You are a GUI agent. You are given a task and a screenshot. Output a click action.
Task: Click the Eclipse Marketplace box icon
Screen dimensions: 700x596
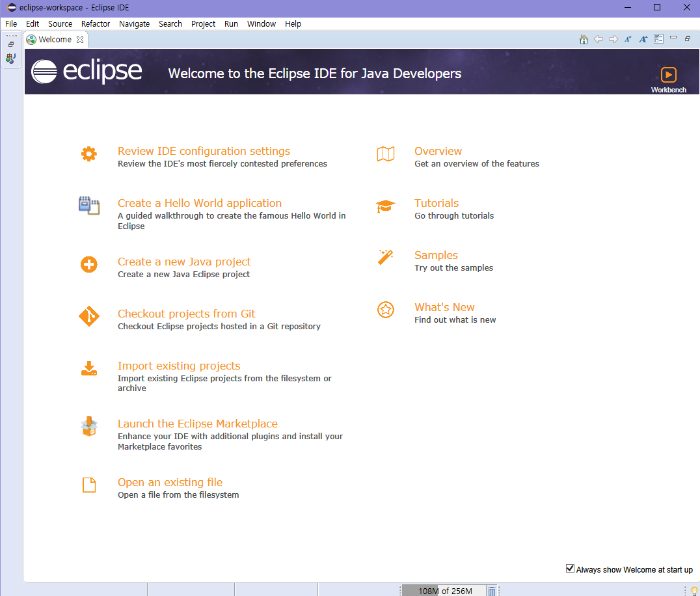coord(89,426)
